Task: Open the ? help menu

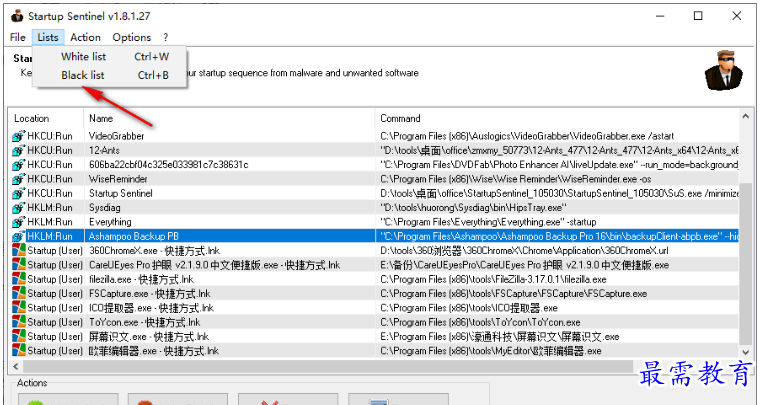Action: [165, 37]
